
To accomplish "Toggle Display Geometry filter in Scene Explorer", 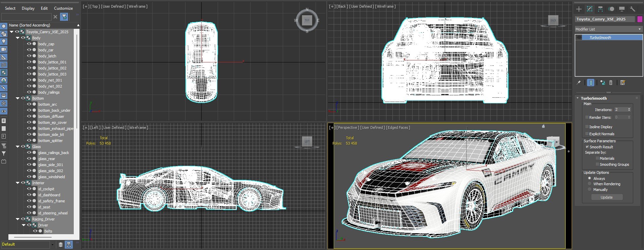I will tap(4, 26).
